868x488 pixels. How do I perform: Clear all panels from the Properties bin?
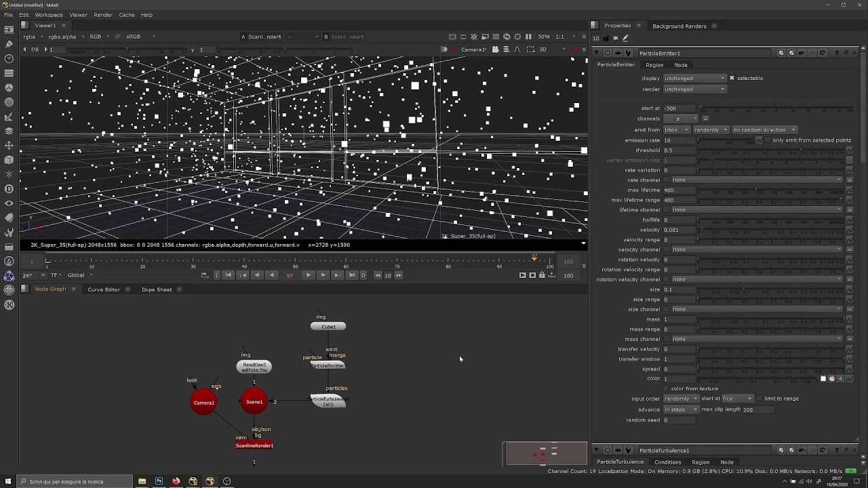pyautogui.click(x=616, y=38)
